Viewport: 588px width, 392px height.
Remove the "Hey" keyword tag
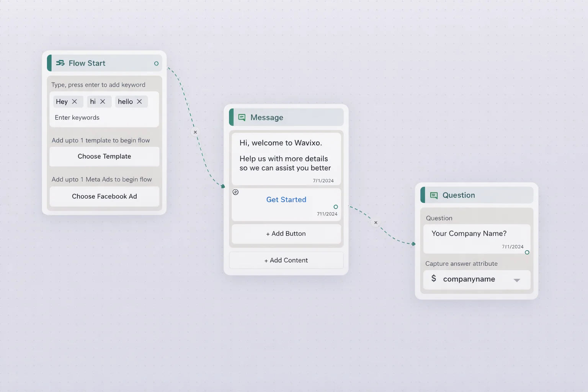pyautogui.click(x=75, y=101)
